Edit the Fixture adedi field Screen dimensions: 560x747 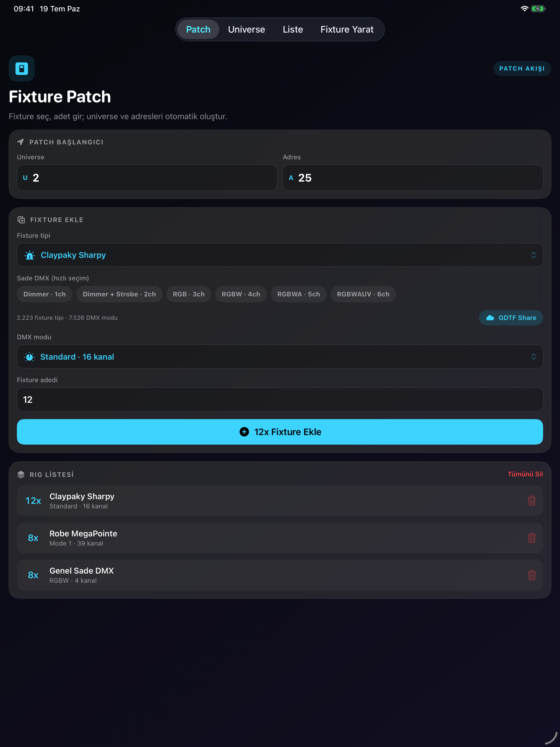pos(280,399)
